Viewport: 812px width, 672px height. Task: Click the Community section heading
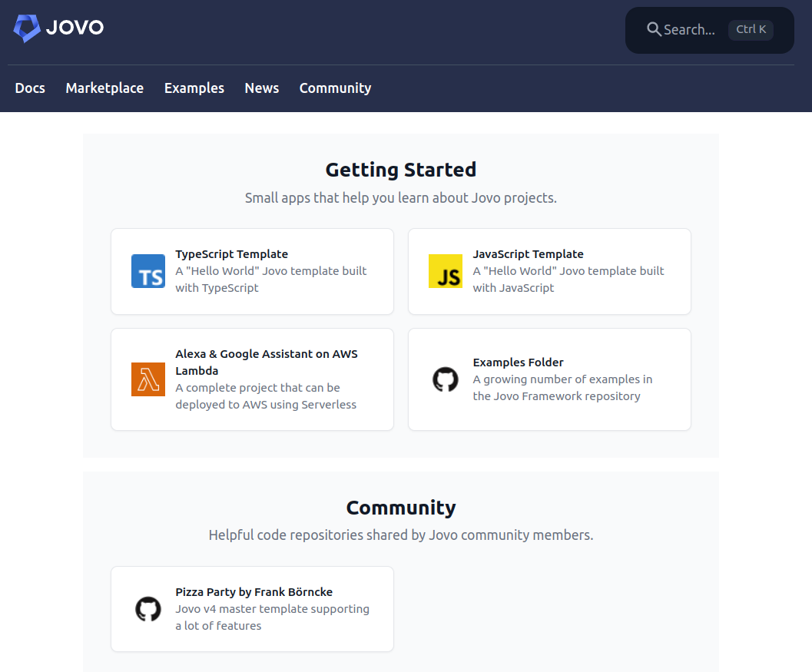[401, 508]
